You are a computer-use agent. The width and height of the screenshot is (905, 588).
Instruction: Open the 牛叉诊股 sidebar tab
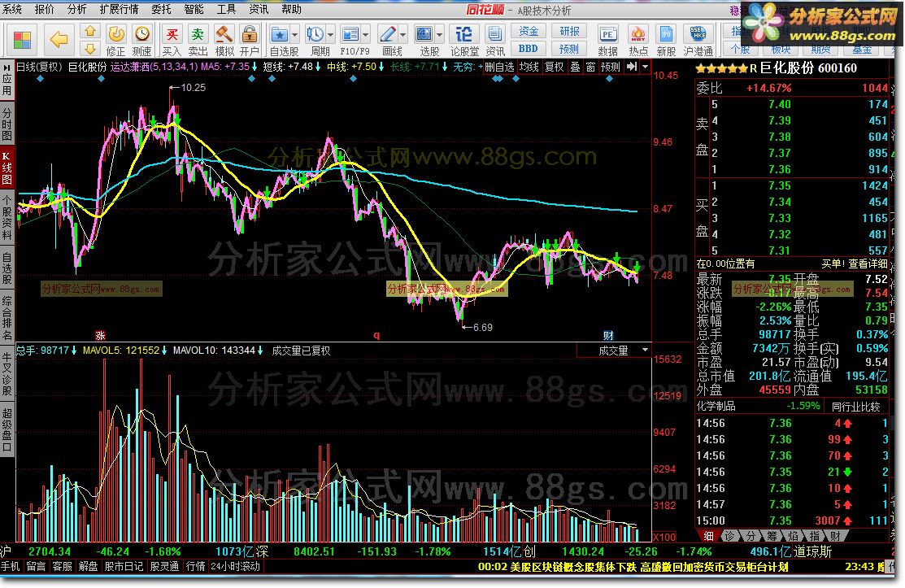pos(7,373)
